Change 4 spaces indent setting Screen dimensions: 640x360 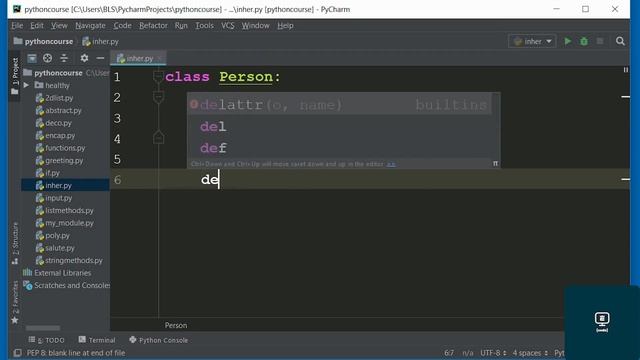click(530, 353)
